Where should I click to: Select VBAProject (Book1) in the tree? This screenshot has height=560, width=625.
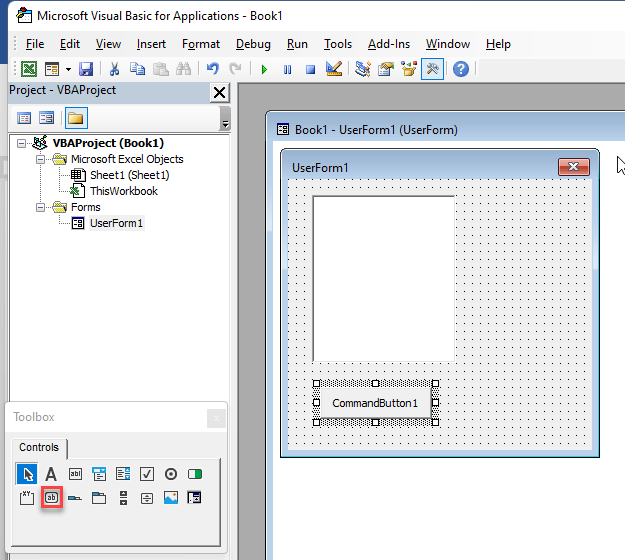(108, 143)
